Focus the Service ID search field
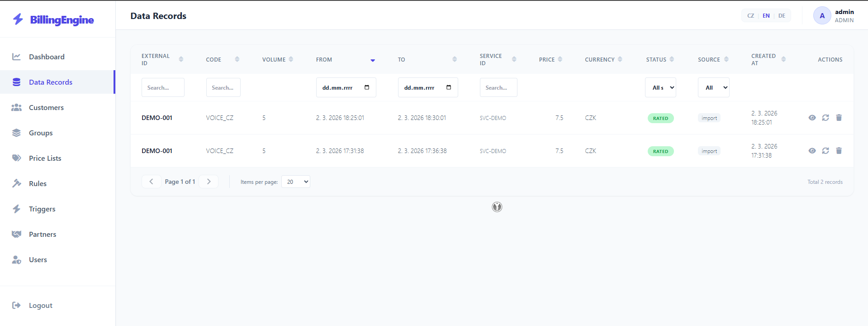Image resolution: width=868 pixels, height=326 pixels. (x=498, y=87)
